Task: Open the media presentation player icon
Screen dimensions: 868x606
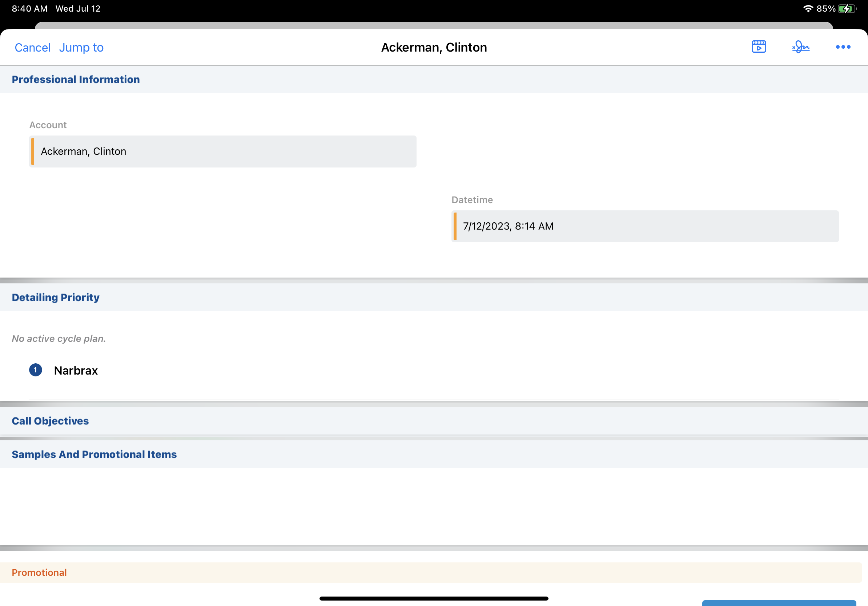Action: (758, 47)
